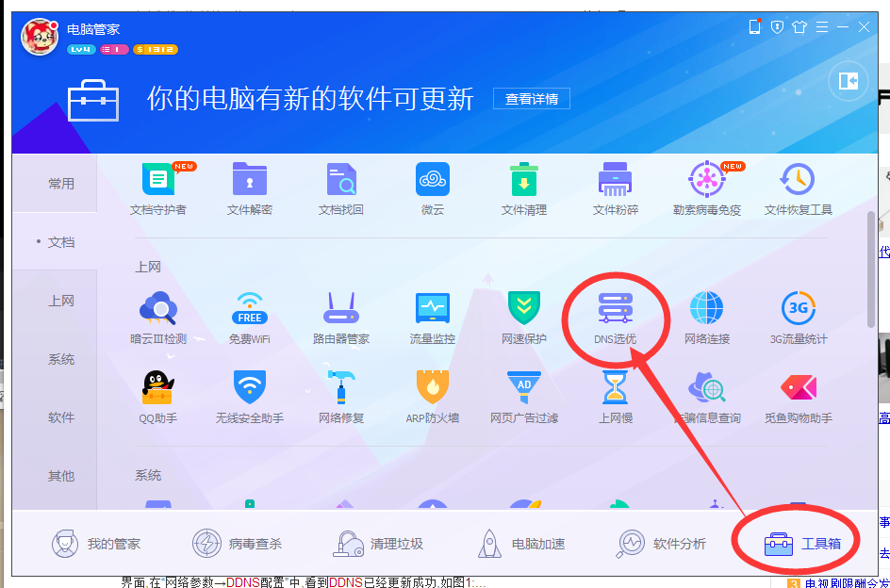Open 电脑加速 speed-up
This screenshot has height=588, width=890.
click(x=521, y=543)
